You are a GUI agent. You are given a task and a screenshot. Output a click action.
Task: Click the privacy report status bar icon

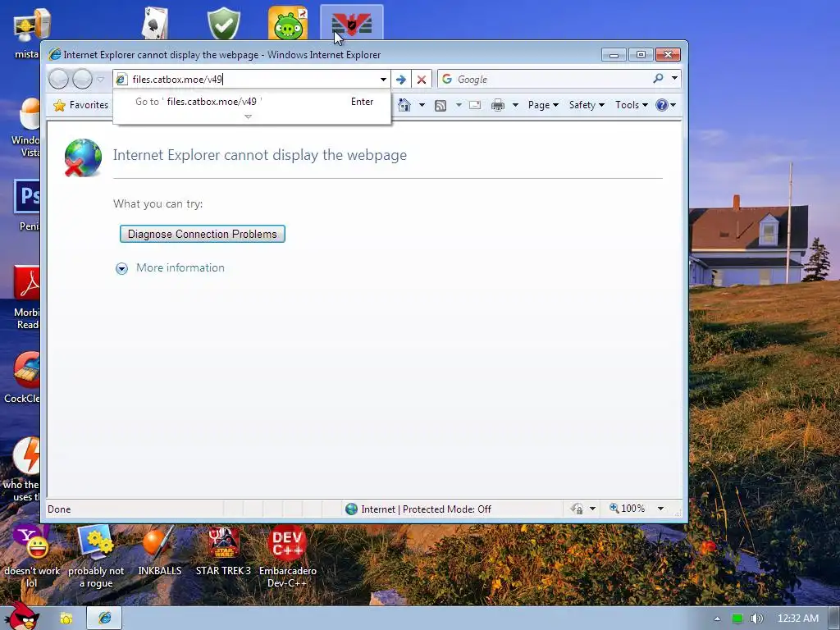577,509
